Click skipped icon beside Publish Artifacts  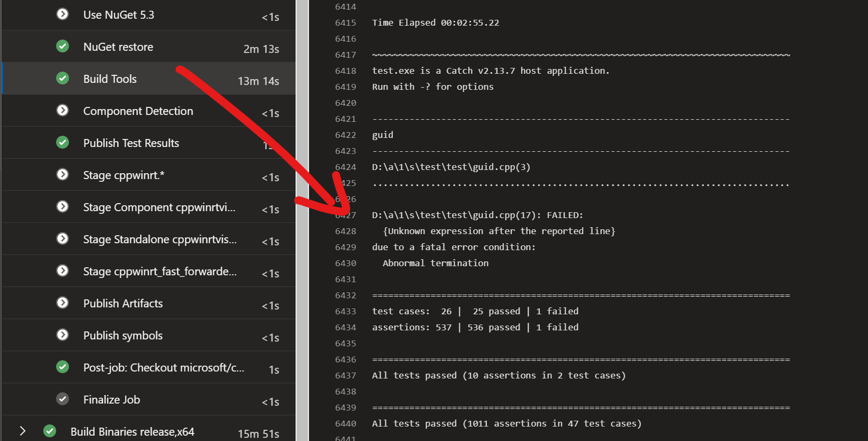63,303
